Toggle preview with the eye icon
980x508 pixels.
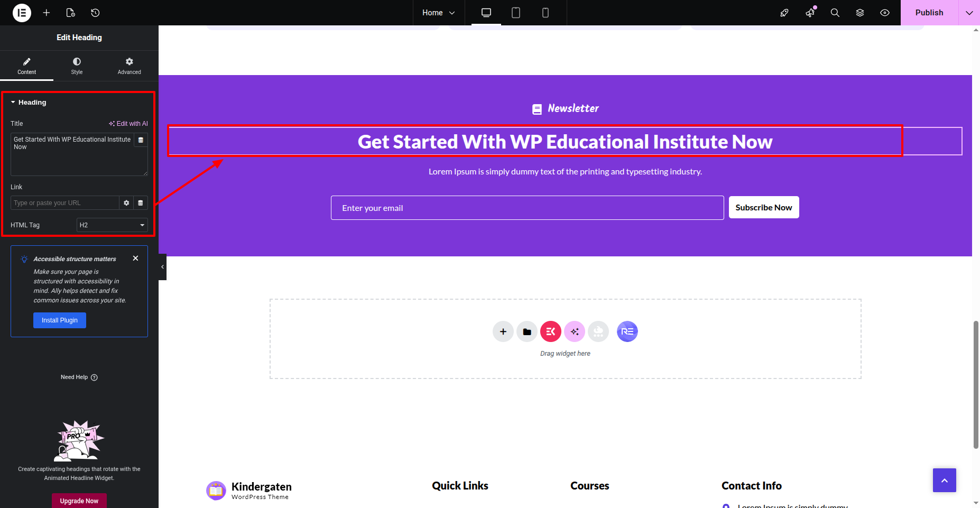885,13
